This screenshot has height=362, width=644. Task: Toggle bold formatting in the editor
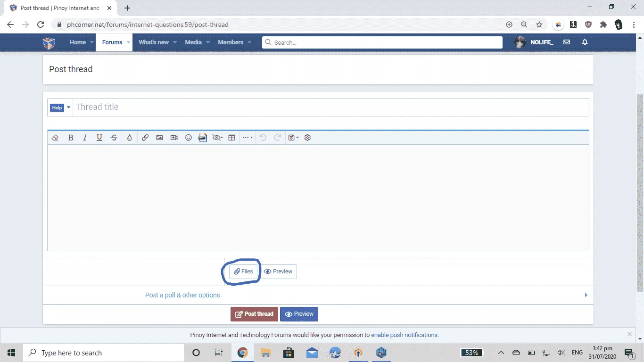coord(71,138)
